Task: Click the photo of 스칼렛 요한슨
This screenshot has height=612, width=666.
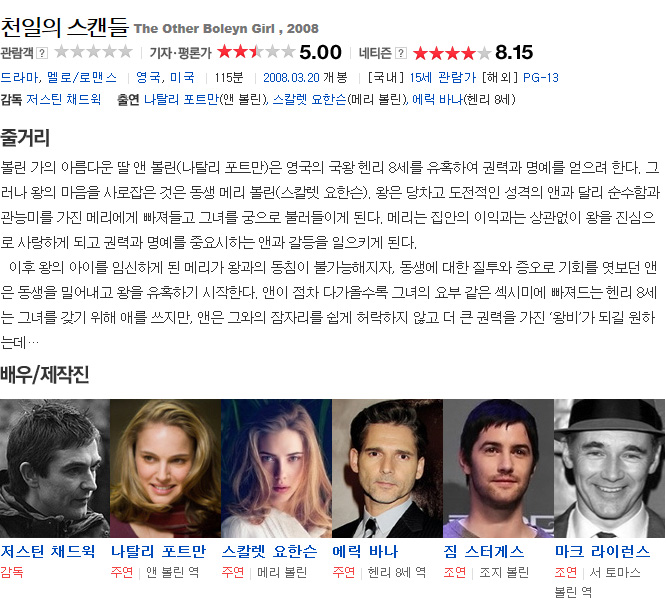Action: pyautogui.click(x=277, y=468)
